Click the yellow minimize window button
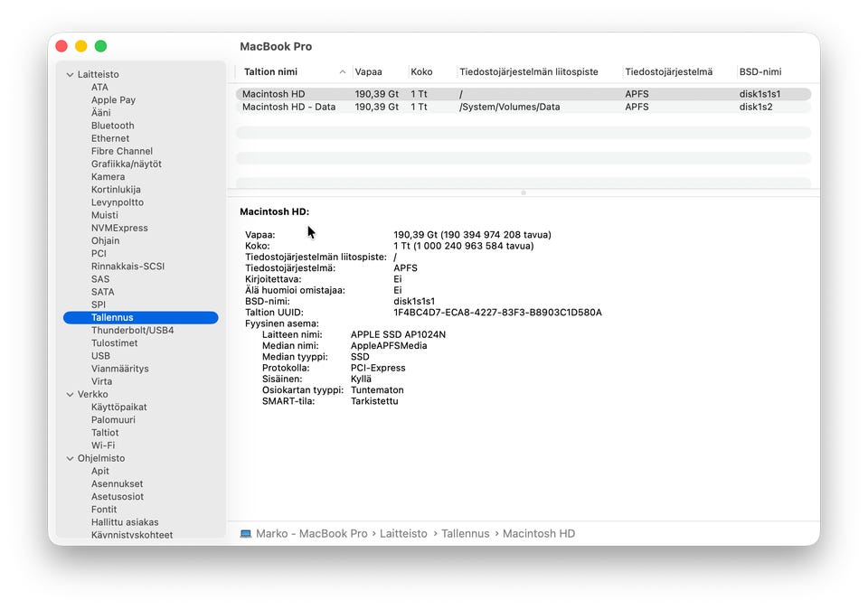Screen dimensions: 868x609 80,46
